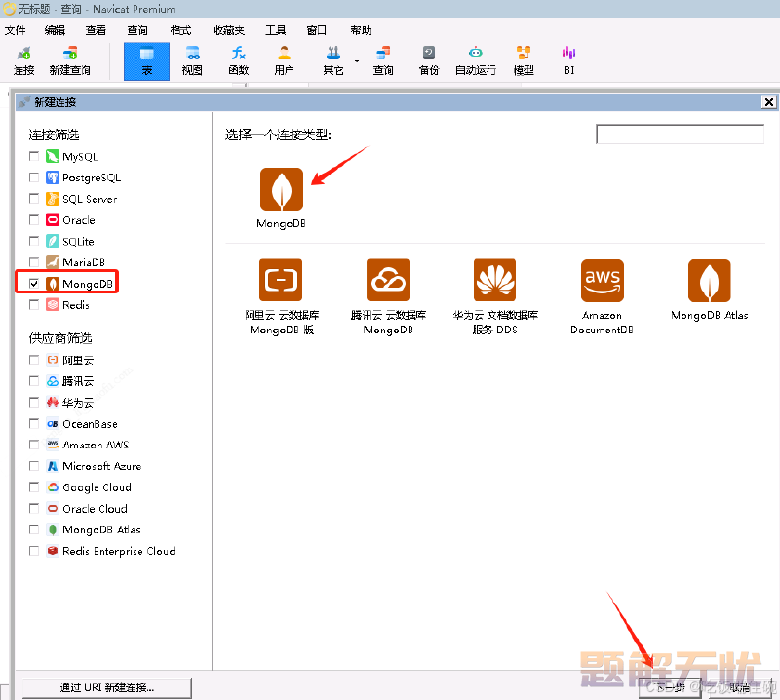Check the Microsoft Azure vendor checkbox
Image resolution: width=780 pixels, height=700 pixels.
click(x=34, y=466)
